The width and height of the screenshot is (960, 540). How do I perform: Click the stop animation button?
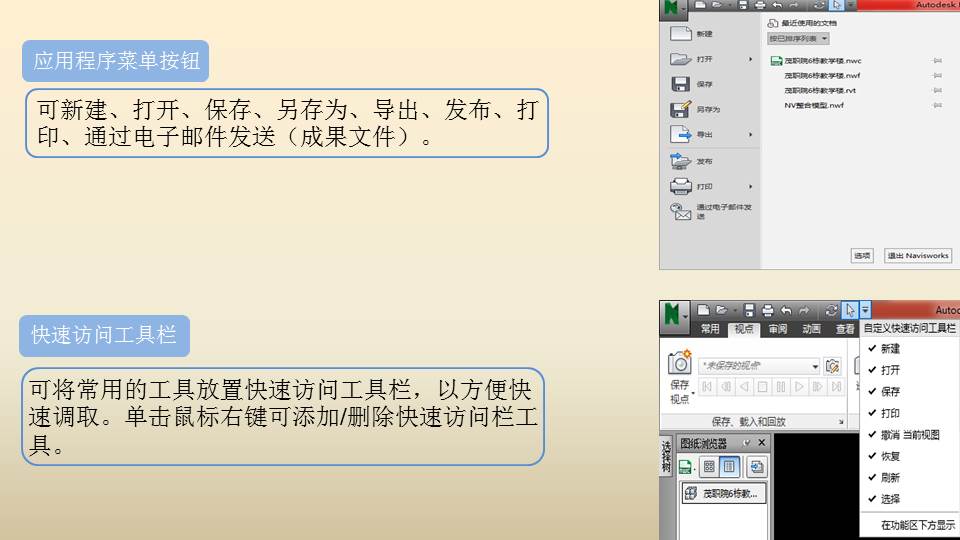coord(762,386)
